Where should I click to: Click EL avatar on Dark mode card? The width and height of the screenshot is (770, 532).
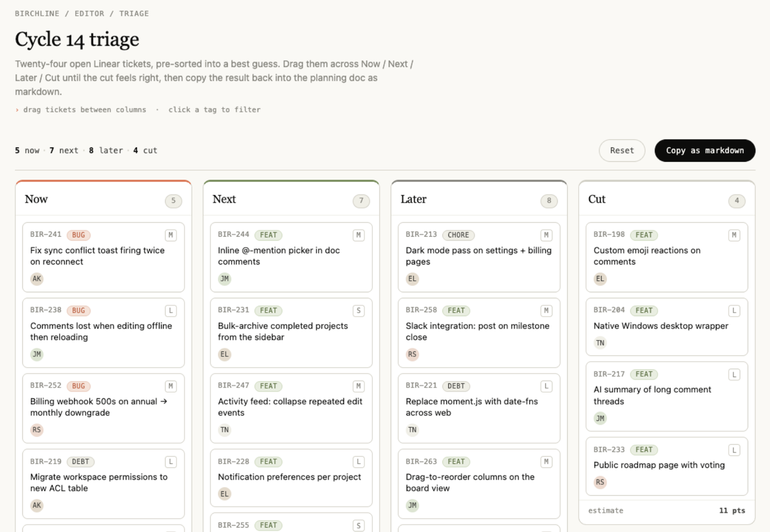pos(412,279)
